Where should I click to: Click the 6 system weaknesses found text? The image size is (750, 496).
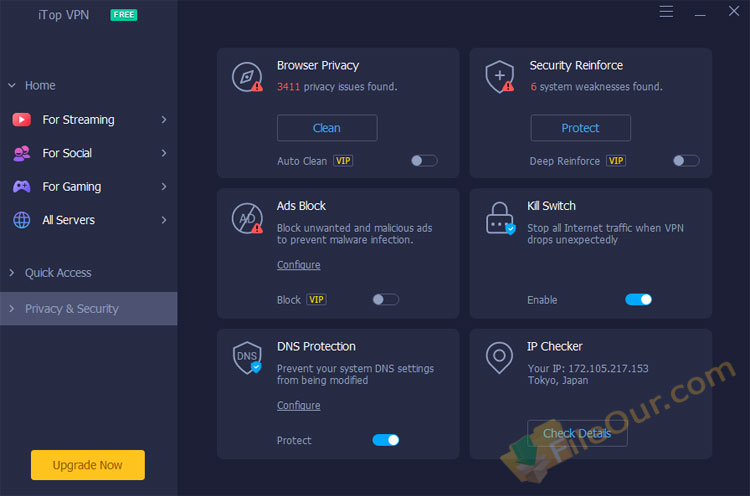(x=596, y=87)
